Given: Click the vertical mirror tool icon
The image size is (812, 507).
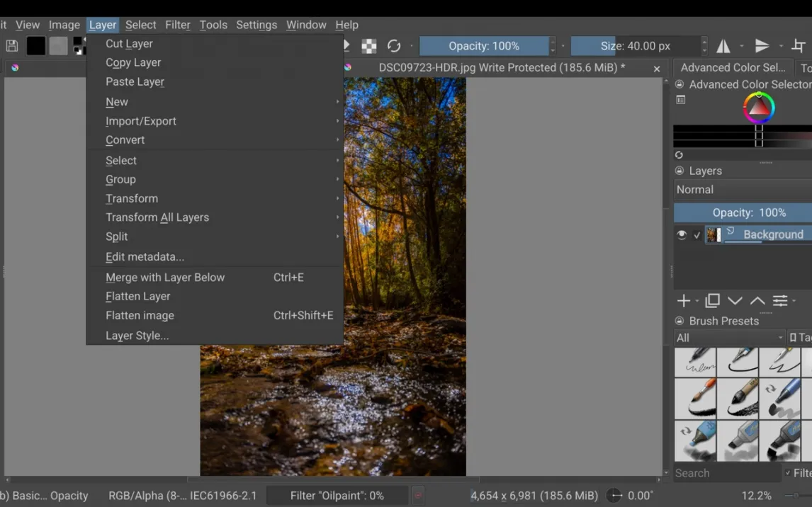Looking at the screenshot, I should pyautogui.click(x=762, y=46).
